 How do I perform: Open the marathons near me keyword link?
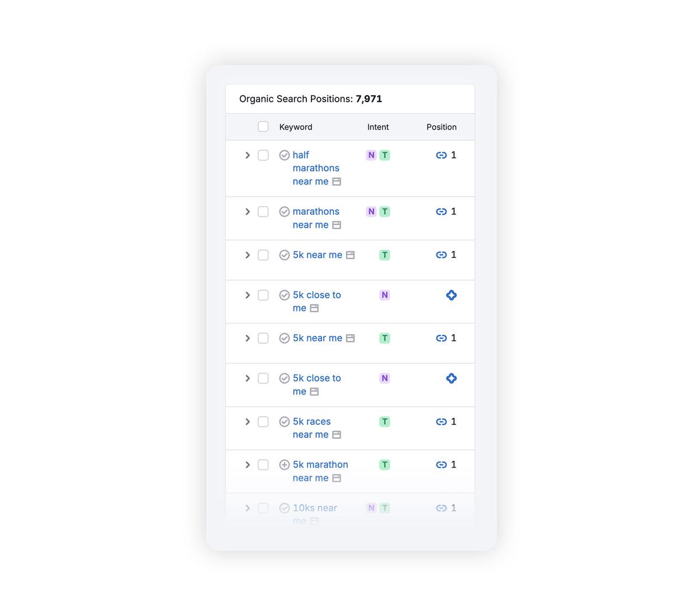click(x=316, y=212)
